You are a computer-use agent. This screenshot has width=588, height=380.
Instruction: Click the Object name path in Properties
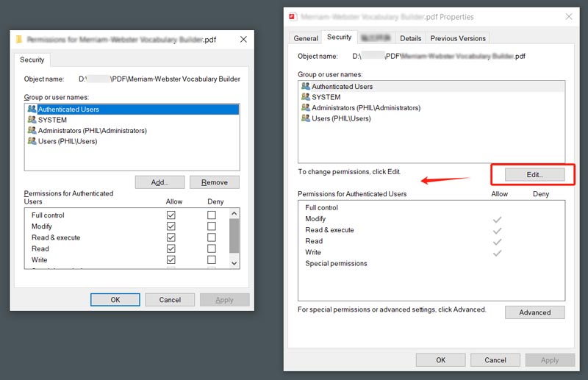[x=439, y=57]
